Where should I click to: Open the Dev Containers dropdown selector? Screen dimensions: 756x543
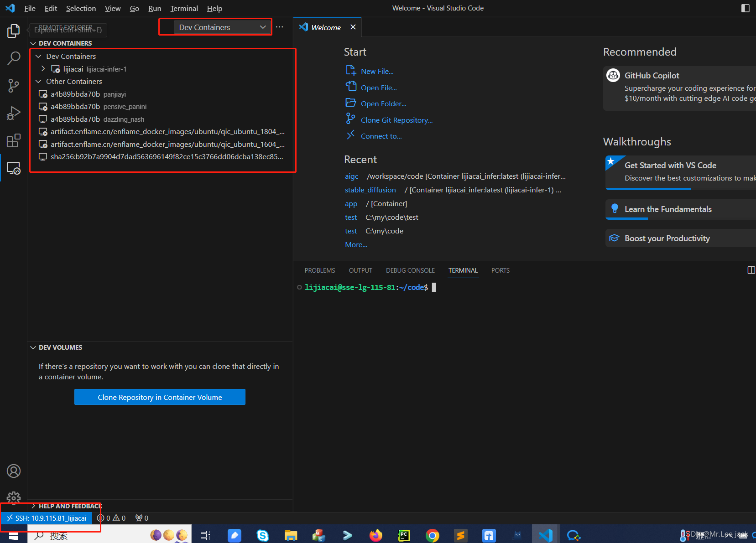coord(222,27)
